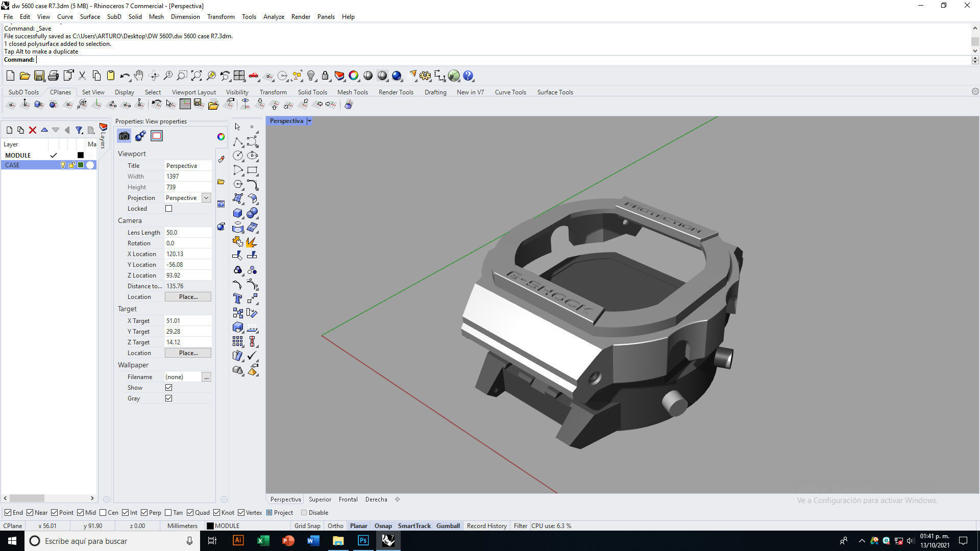980x551 pixels.
Task: Click the Print icon in toolbar
Action: coord(53,76)
